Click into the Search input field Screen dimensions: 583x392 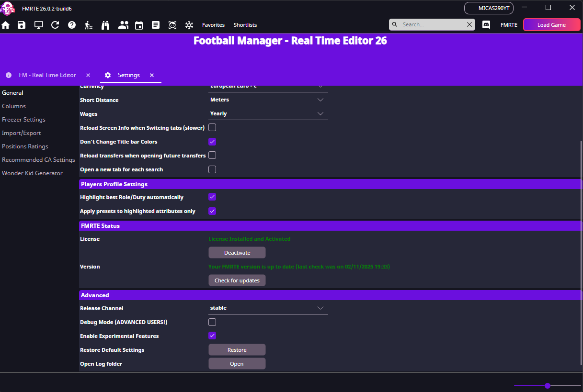[433, 24]
